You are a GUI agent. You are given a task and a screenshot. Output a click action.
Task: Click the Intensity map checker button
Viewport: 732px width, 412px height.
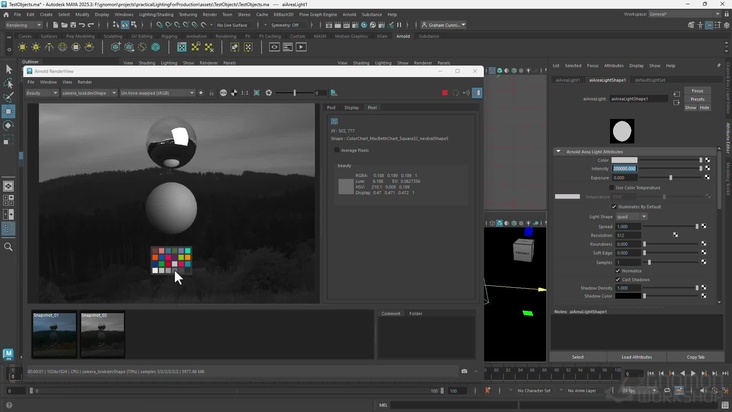(x=707, y=168)
